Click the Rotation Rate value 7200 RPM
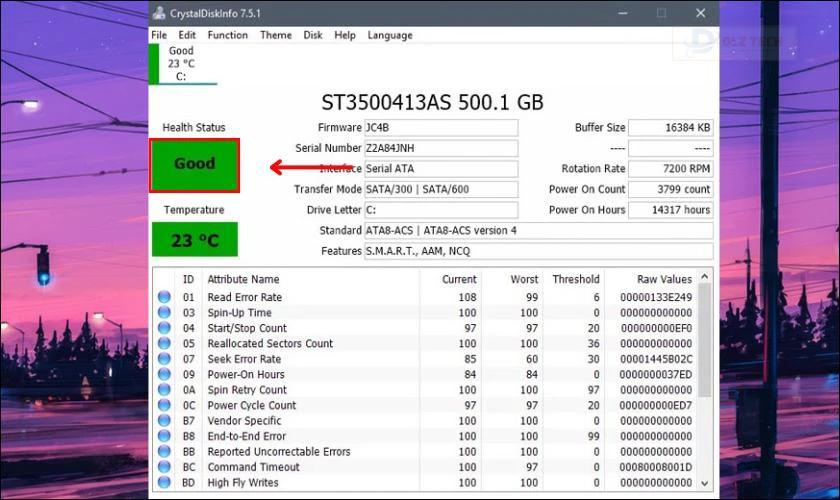840x500 pixels. tap(670, 169)
